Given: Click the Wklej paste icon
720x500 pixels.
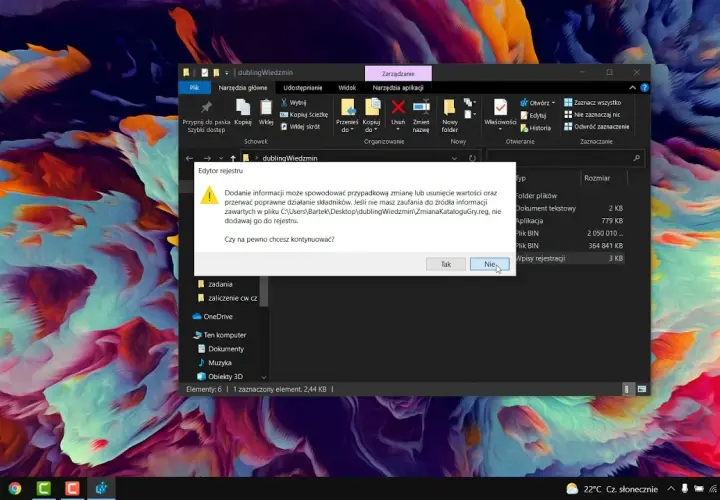Looking at the screenshot, I should (x=266, y=108).
